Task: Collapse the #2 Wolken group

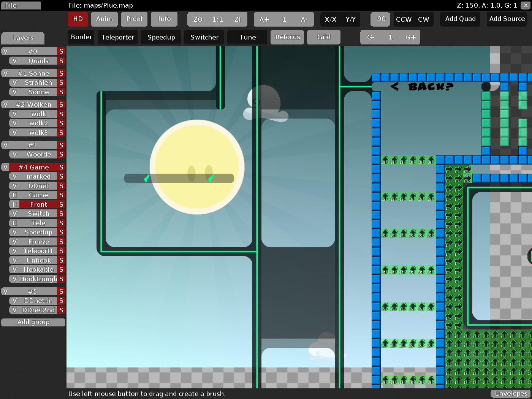Action: click(x=33, y=104)
